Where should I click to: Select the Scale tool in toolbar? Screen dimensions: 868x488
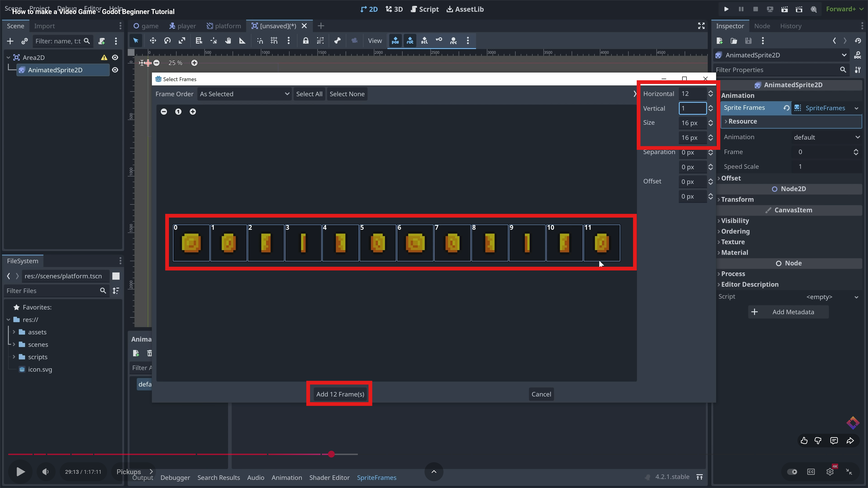coord(182,41)
